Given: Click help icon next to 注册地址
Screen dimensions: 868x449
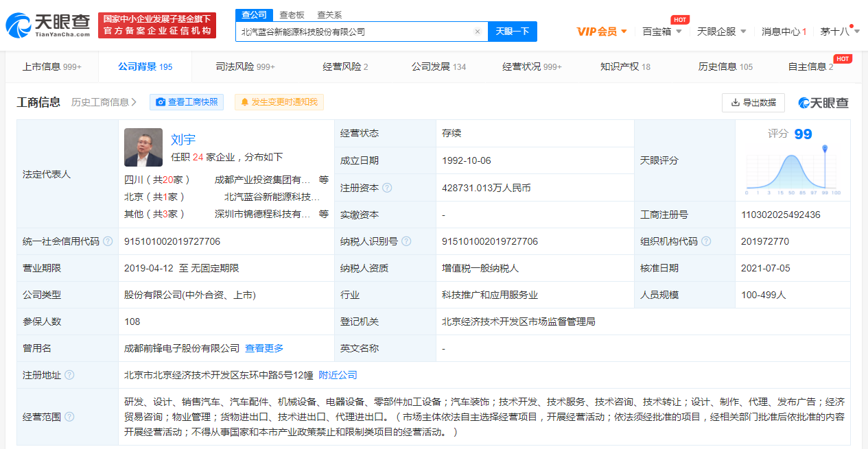Looking at the screenshot, I should click(69, 375).
